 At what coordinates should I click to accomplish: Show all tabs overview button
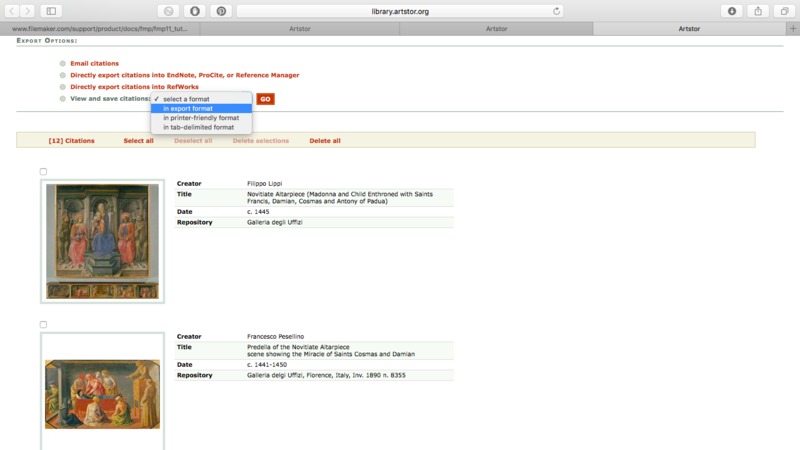(785, 11)
